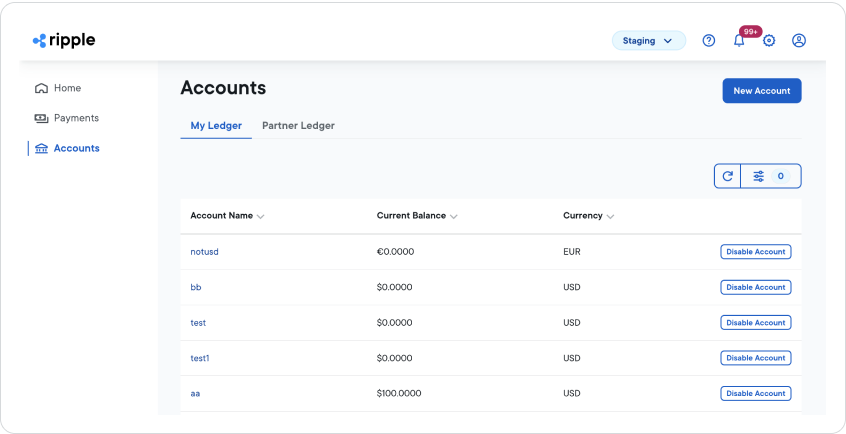Image resolution: width=846 pixels, height=434 pixels.
Task: Open the filters sliders icon
Action: click(x=759, y=176)
